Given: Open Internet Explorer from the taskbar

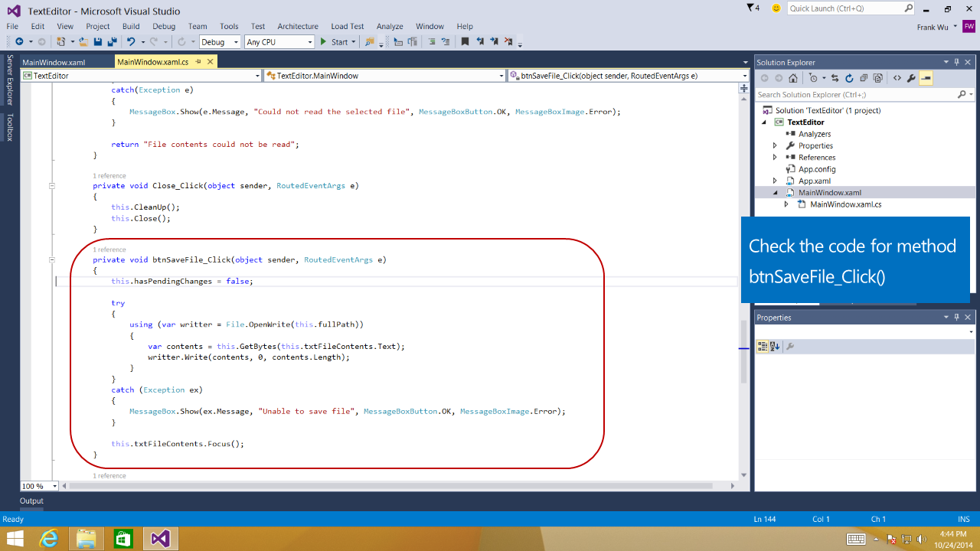Looking at the screenshot, I should click(50, 539).
